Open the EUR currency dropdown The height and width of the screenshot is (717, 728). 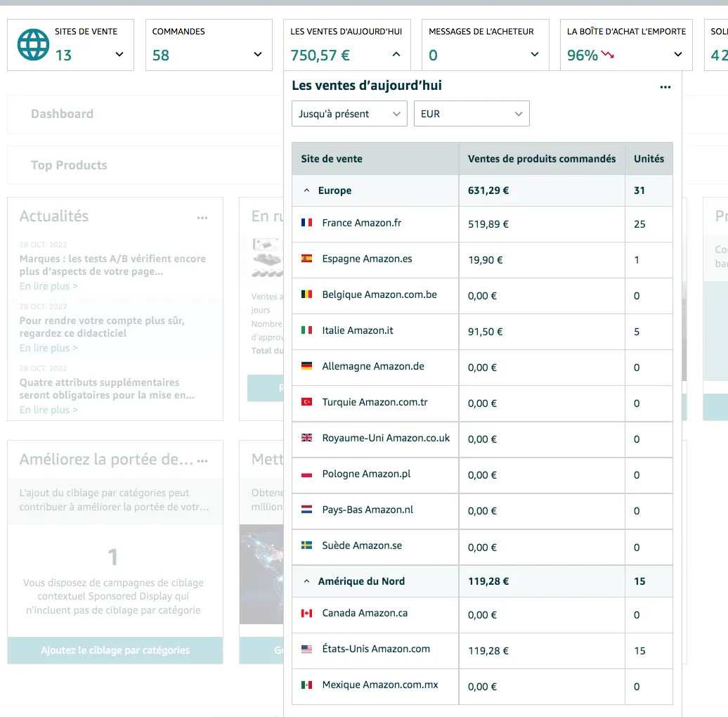coord(472,114)
